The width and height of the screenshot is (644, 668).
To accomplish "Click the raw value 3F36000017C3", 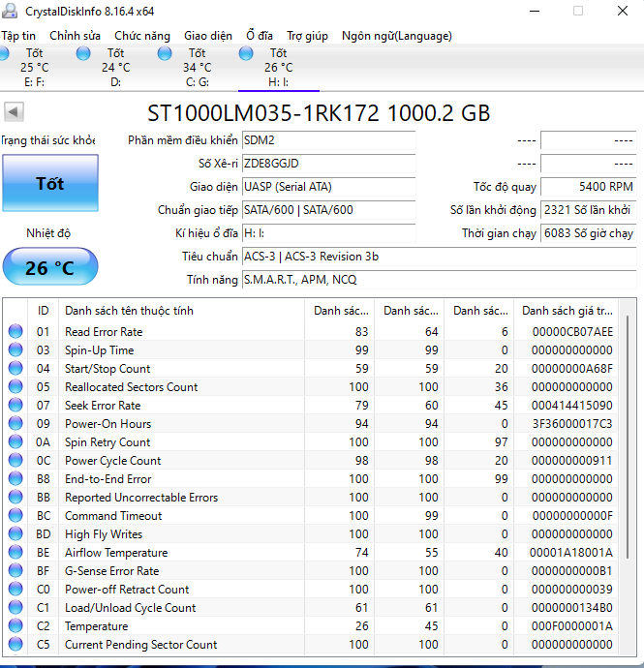I will [x=572, y=423].
